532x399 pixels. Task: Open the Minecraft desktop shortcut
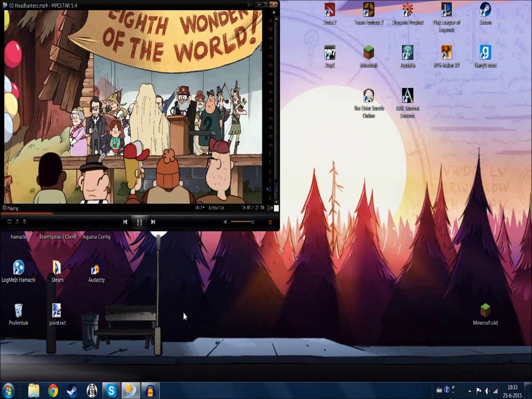click(x=369, y=57)
